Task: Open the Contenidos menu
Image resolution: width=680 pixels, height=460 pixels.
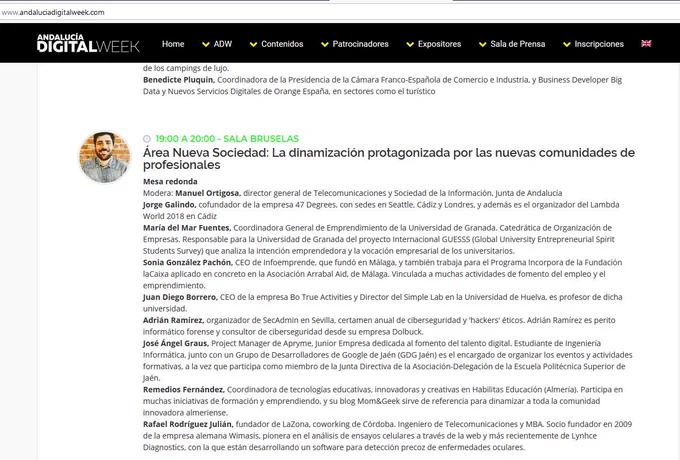Action: [282, 44]
